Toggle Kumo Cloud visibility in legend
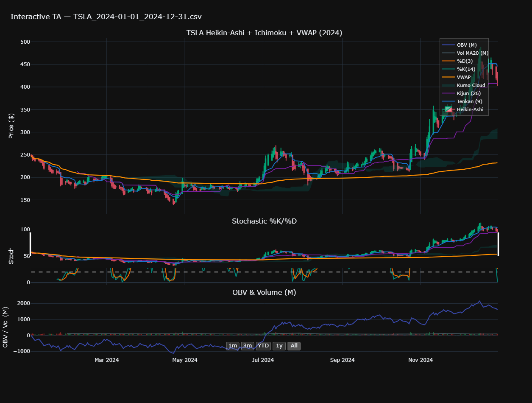The width and height of the screenshot is (532, 403). pyautogui.click(x=471, y=85)
